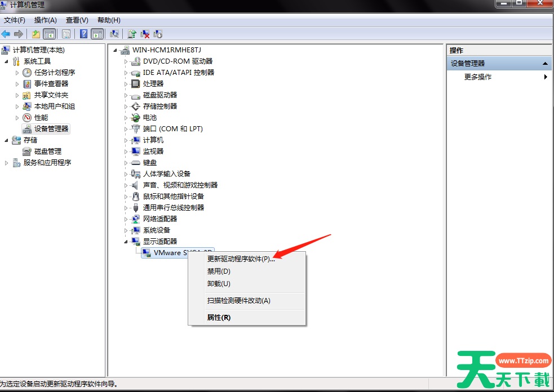Click the update driver software toolbar icon

(x=132, y=34)
